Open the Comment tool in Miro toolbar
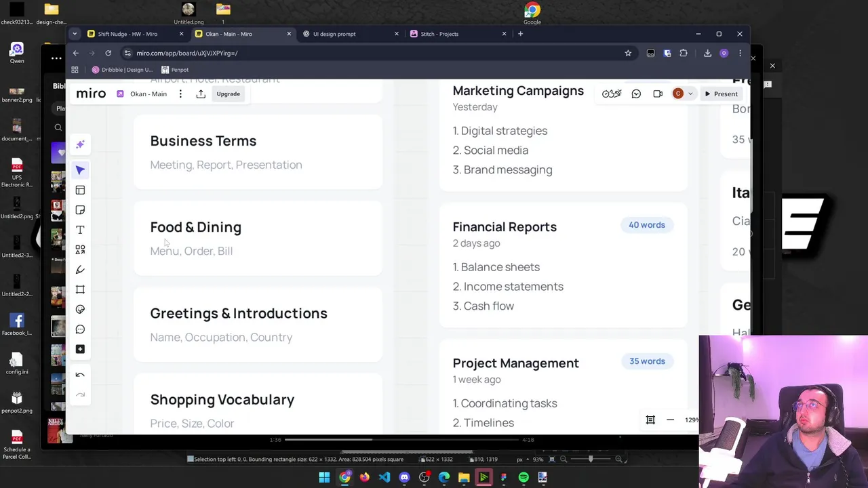The height and width of the screenshot is (488, 868). pyautogui.click(x=80, y=329)
